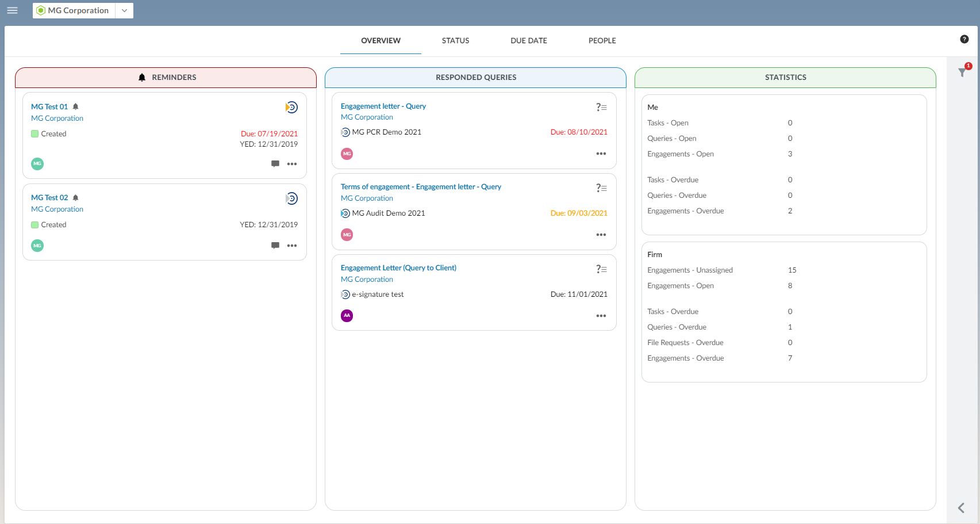Expand the MG Corporation entity dropdown

pyautogui.click(x=124, y=10)
